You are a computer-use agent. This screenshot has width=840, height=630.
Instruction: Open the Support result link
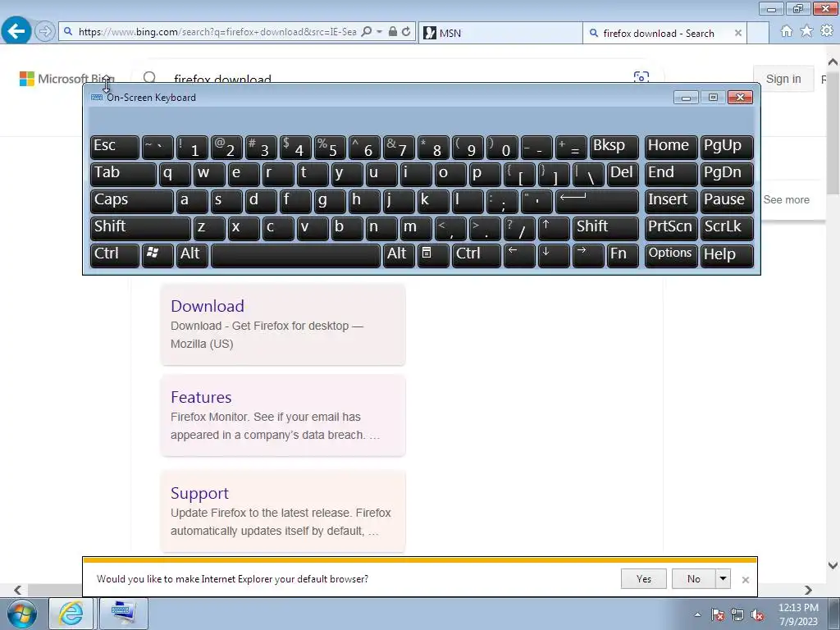coord(199,493)
